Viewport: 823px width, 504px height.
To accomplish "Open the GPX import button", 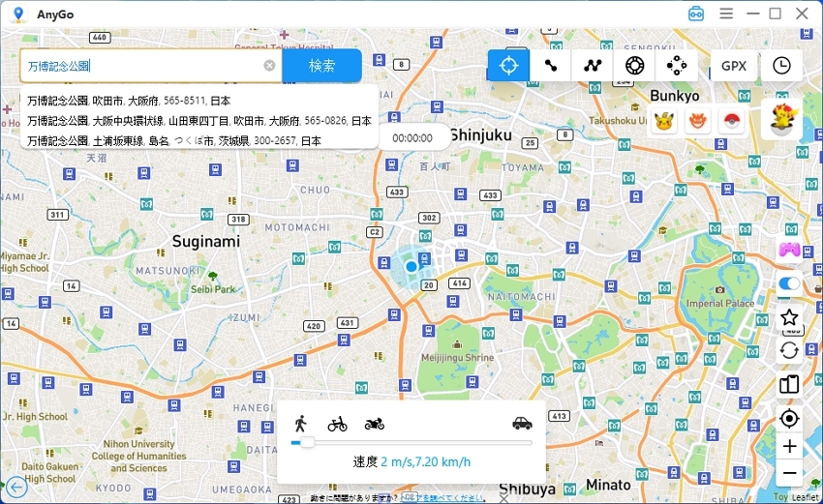I will click(734, 66).
